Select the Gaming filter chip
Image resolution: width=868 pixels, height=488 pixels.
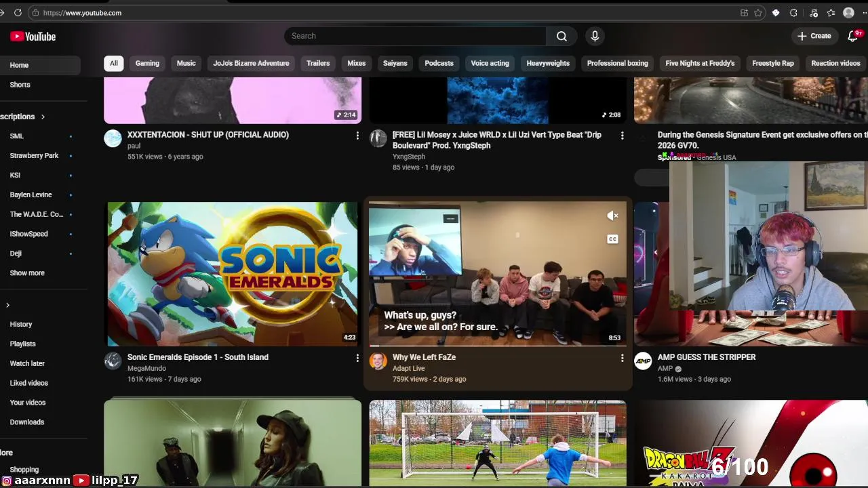click(147, 63)
